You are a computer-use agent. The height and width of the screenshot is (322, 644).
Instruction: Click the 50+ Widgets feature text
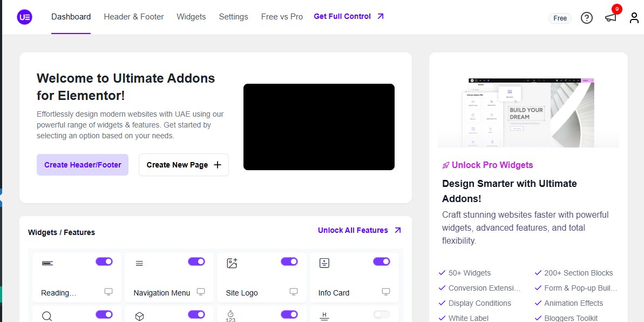[x=470, y=273]
